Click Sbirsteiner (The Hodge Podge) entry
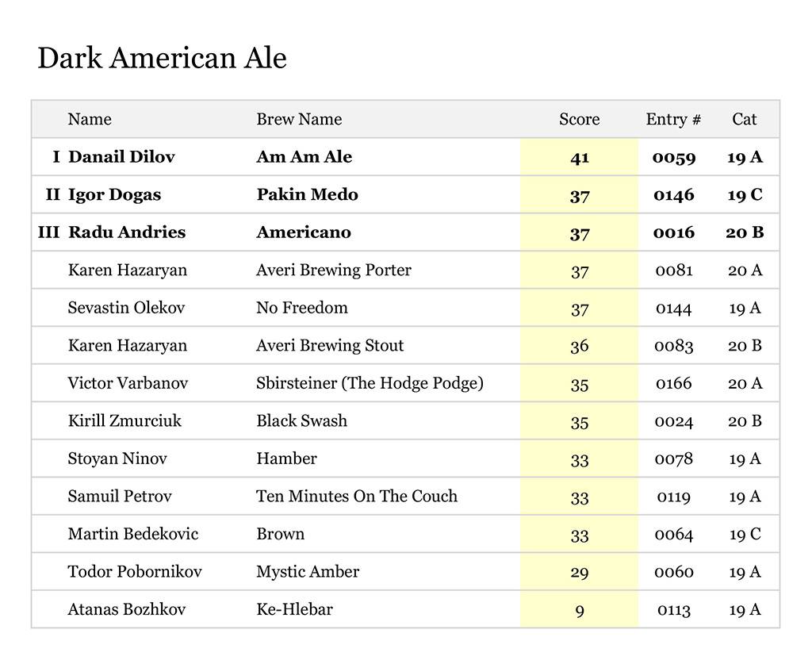This screenshot has width=812, height=660. click(370, 383)
